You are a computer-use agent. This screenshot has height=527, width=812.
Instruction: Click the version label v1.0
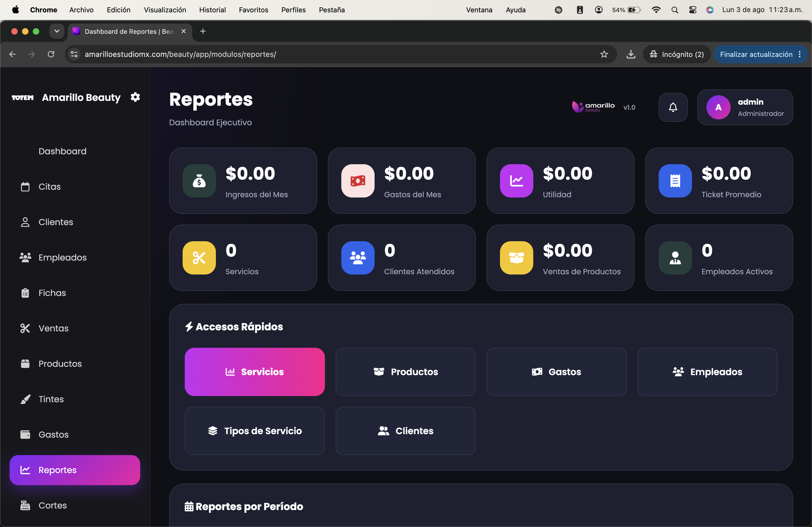coord(629,107)
